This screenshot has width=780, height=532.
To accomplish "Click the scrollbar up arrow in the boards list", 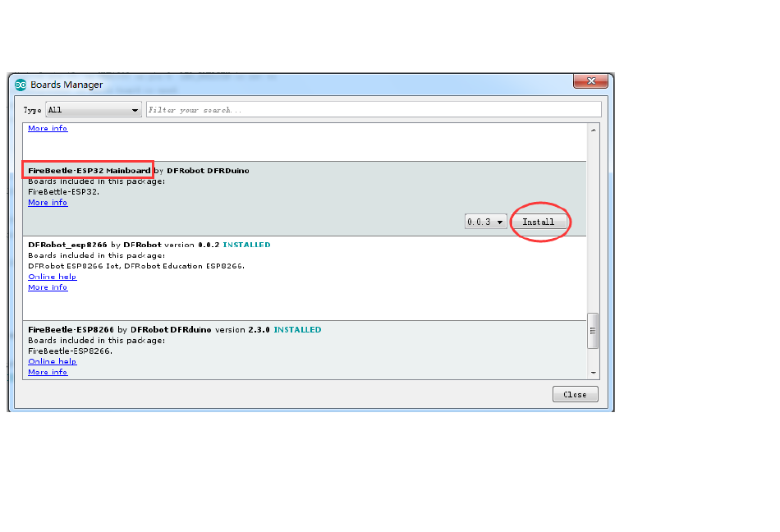I will point(593,130).
